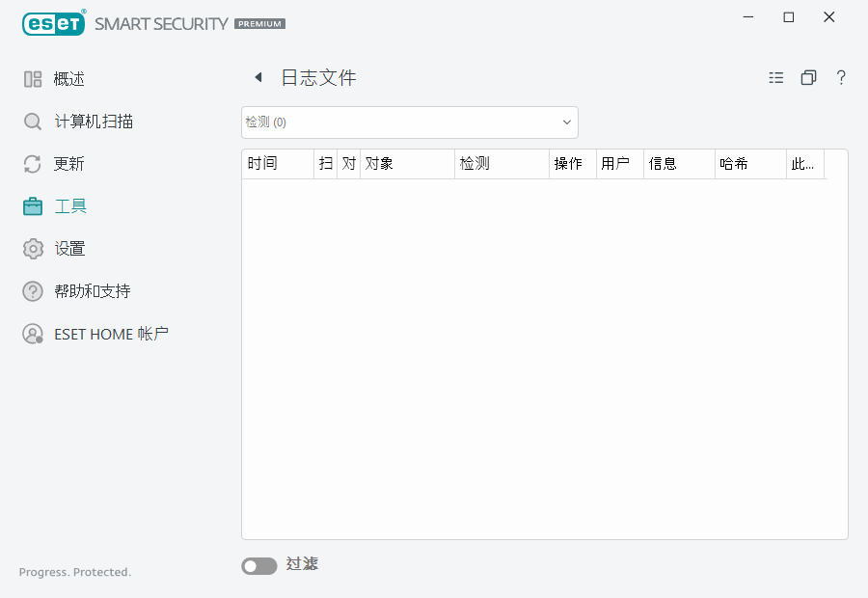Viewport: 868px width, 598px height.
Task: Enable the 过滤 (Filter) switch
Action: click(x=258, y=565)
